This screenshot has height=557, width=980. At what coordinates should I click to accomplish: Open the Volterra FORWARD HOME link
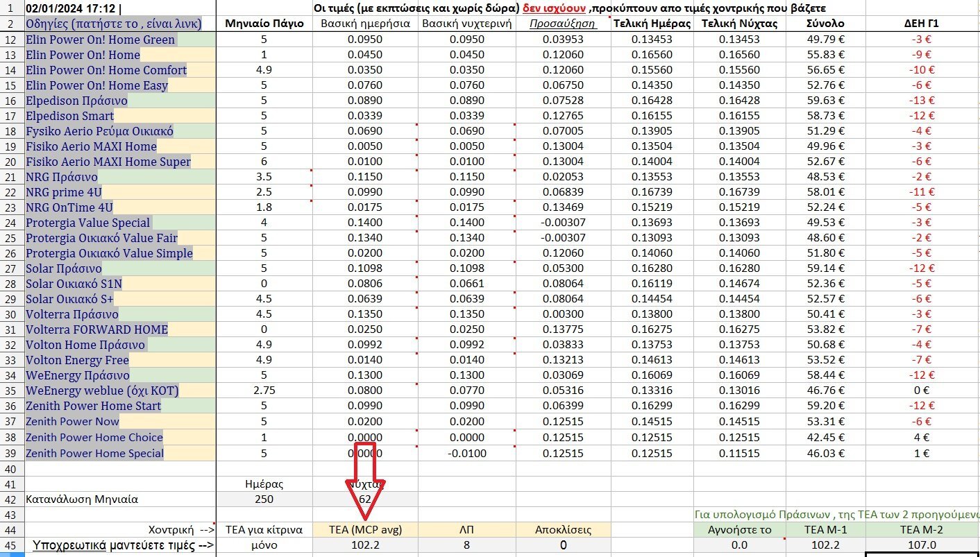click(x=96, y=329)
